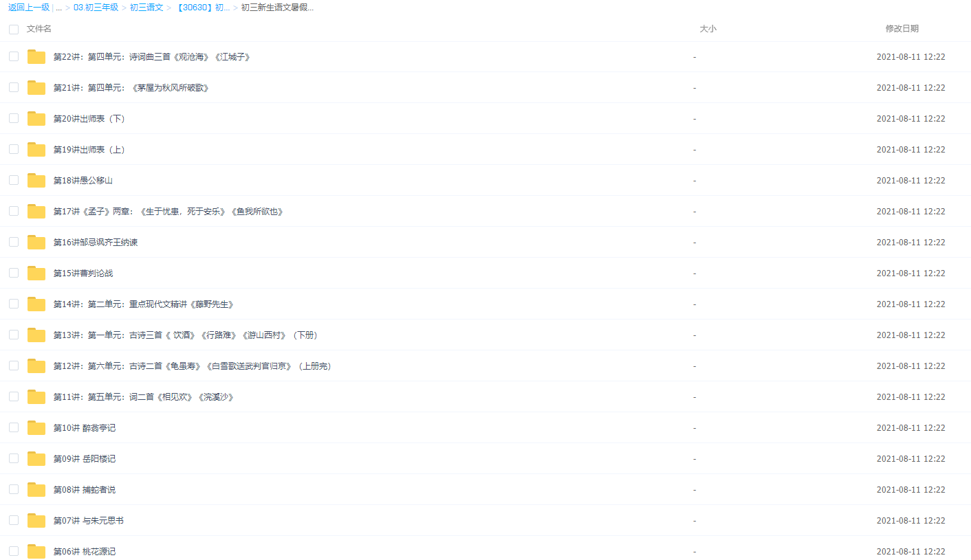Sort the list by 修改日期 column header
Screen dimensions: 971x560
pyautogui.click(x=902, y=29)
